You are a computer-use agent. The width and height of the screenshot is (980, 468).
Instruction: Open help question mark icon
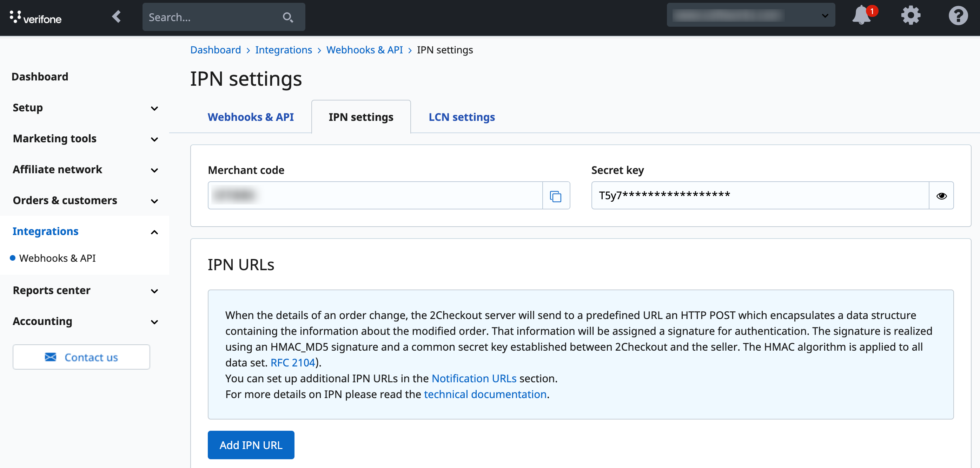[x=958, y=15]
